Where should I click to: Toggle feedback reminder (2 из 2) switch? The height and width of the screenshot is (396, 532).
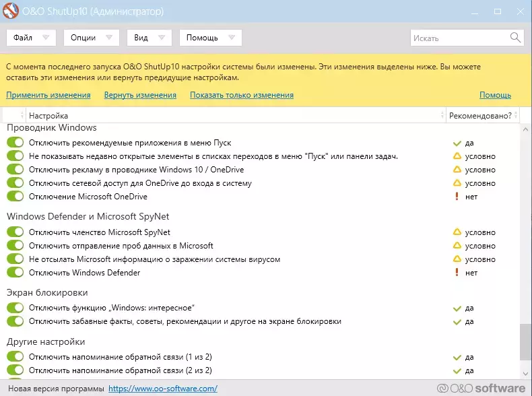15,370
